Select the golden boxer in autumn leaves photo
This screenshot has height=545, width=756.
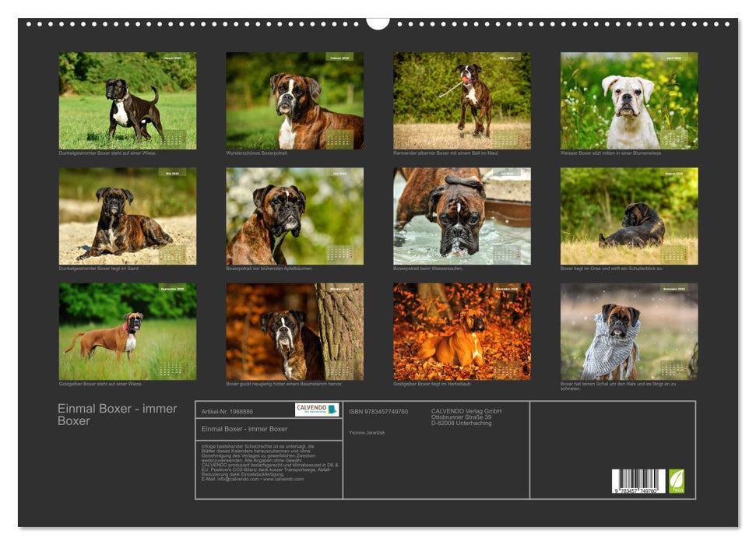tap(462, 331)
